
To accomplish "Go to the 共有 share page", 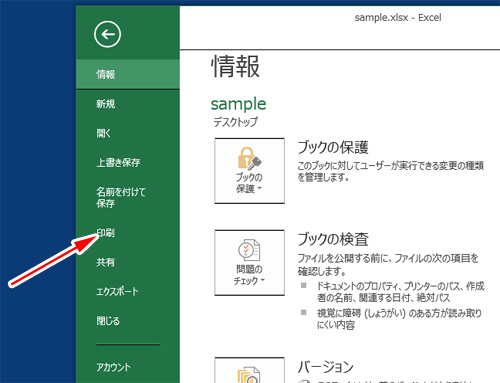I will (x=128, y=262).
